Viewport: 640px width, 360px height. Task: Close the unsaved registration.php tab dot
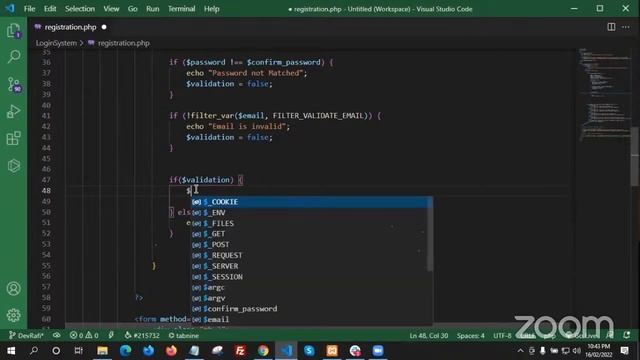point(104,27)
